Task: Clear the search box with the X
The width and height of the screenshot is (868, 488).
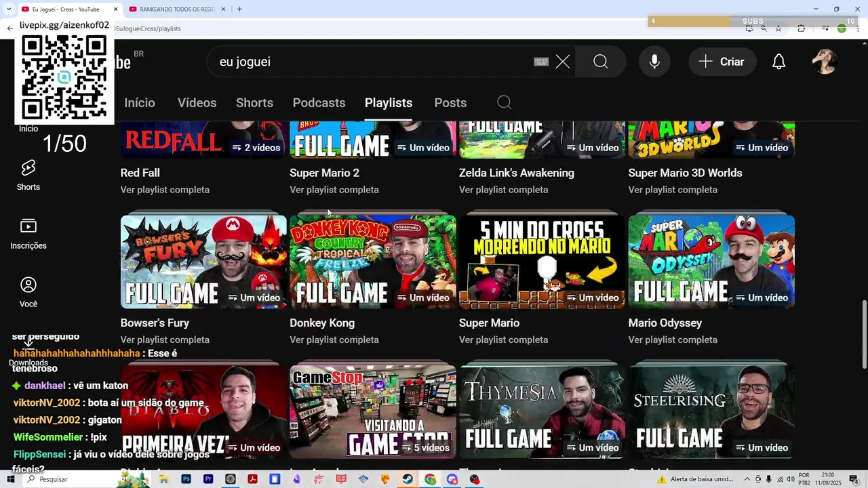Action: click(x=563, y=62)
